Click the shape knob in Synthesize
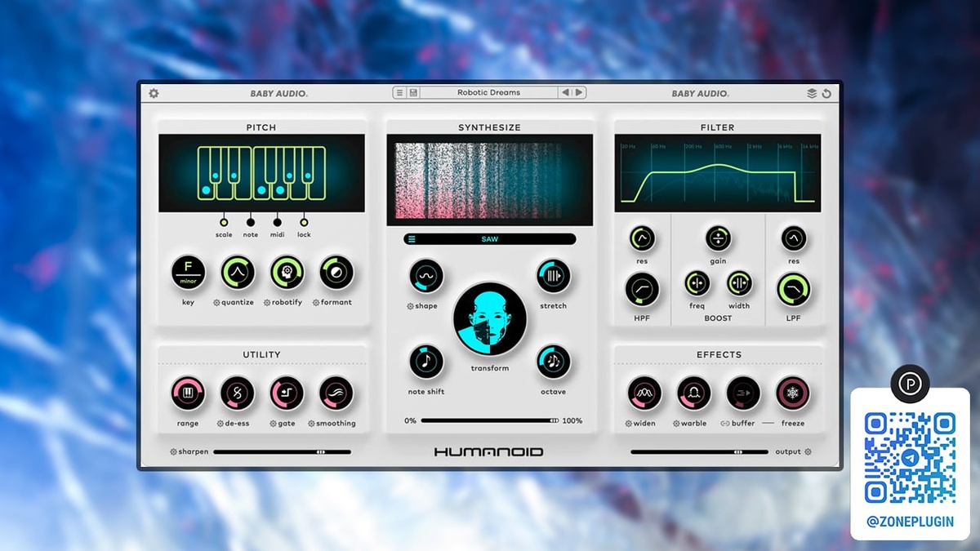 (426, 276)
